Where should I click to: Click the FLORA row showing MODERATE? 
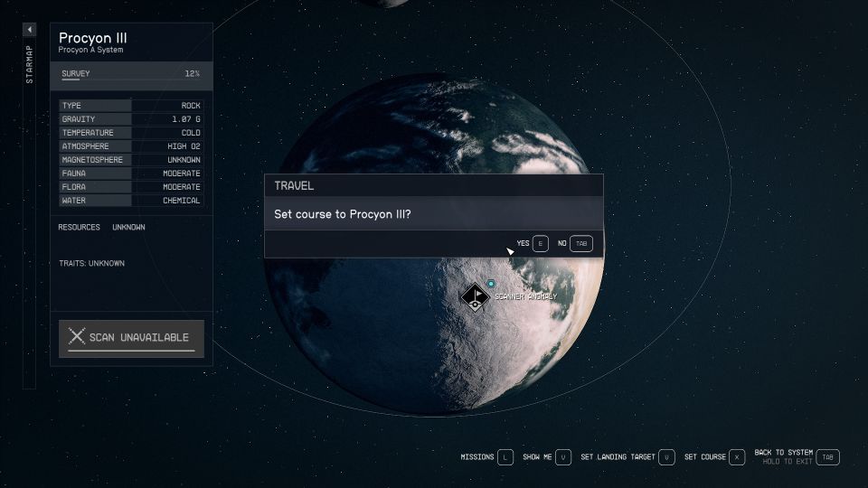point(131,187)
